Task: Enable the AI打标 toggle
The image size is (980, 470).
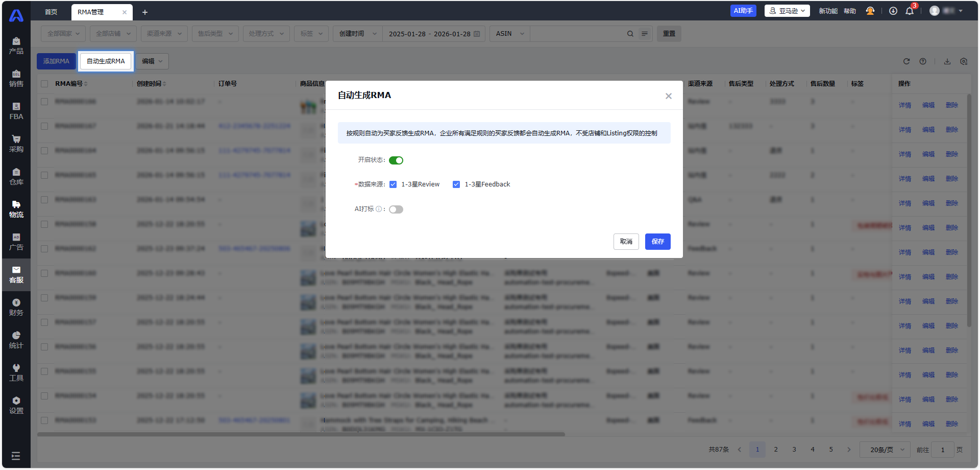Action: pos(396,209)
